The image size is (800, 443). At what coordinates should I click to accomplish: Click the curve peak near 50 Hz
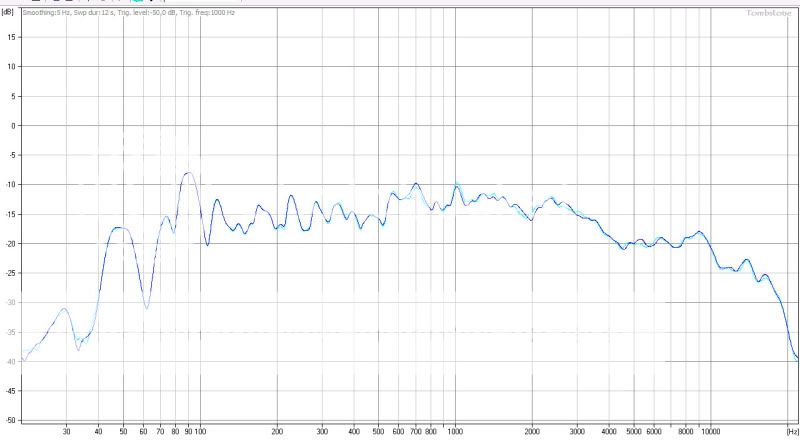click(x=121, y=228)
